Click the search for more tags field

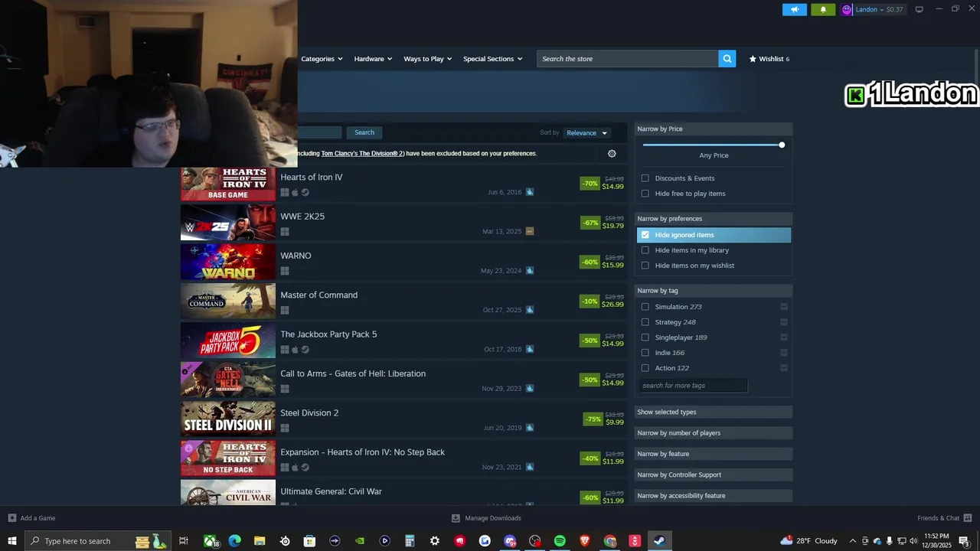point(693,386)
